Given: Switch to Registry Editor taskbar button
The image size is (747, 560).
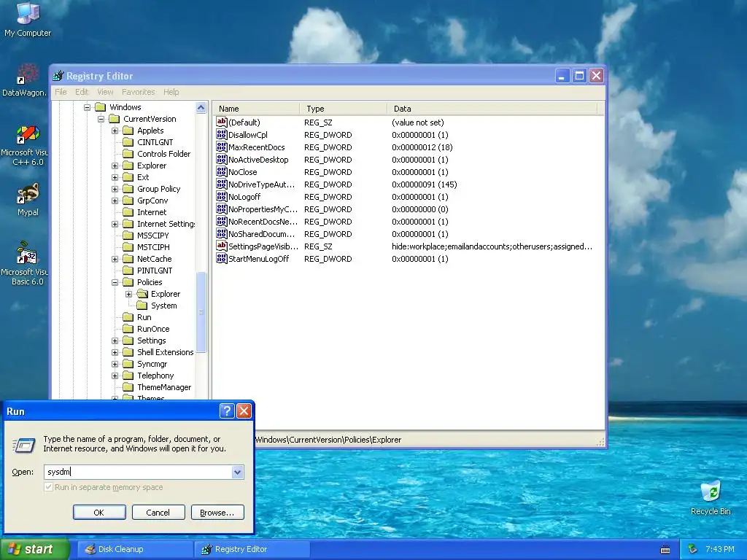Looking at the screenshot, I should [x=252, y=550].
